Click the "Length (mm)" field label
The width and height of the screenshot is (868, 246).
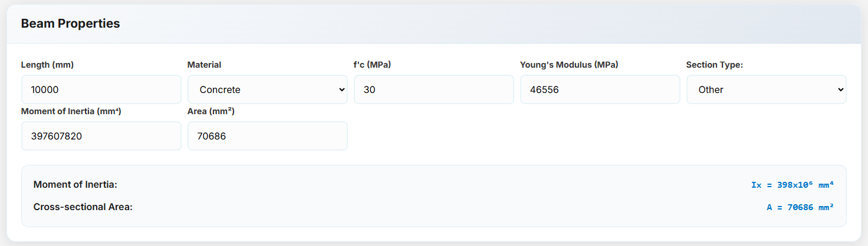(x=47, y=65)
